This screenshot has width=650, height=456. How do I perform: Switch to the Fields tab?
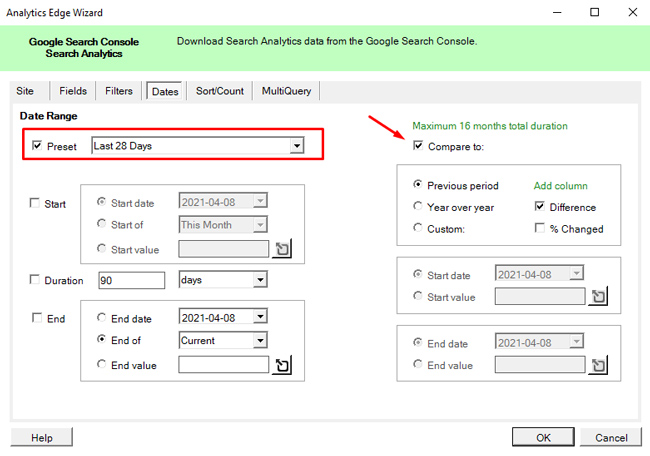pos(73,91)
